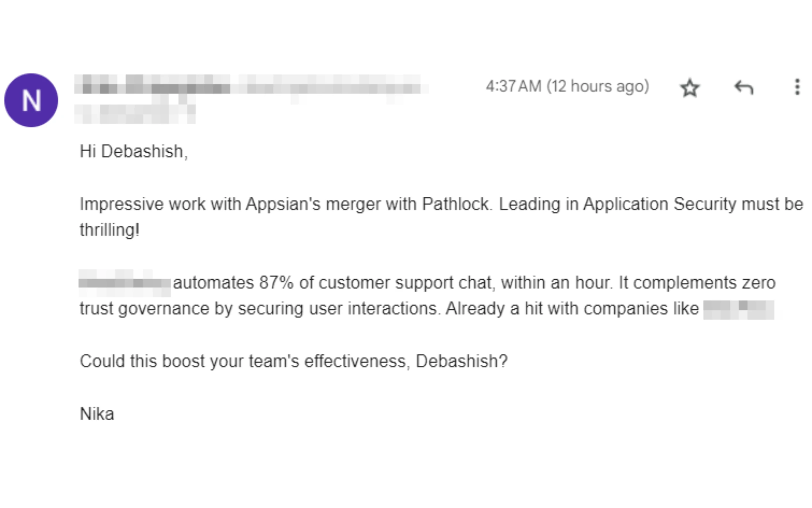
Task: Open the three-dot more options menu
Action: tap(797, 87)
